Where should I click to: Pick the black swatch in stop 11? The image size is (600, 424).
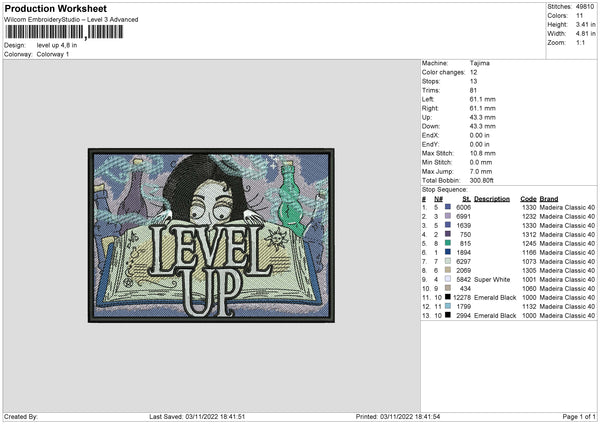point(448,297)
